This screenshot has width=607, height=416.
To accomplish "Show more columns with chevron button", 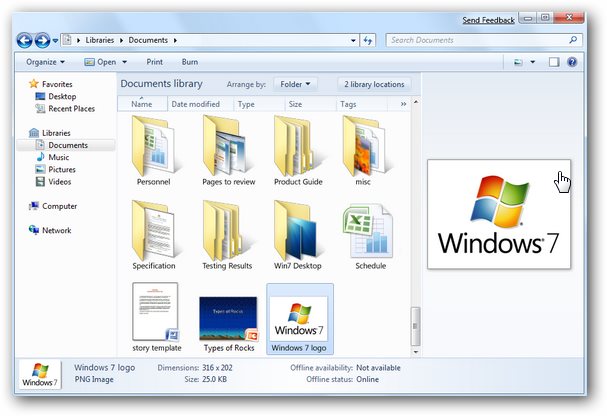I will (x=403, y=104).
